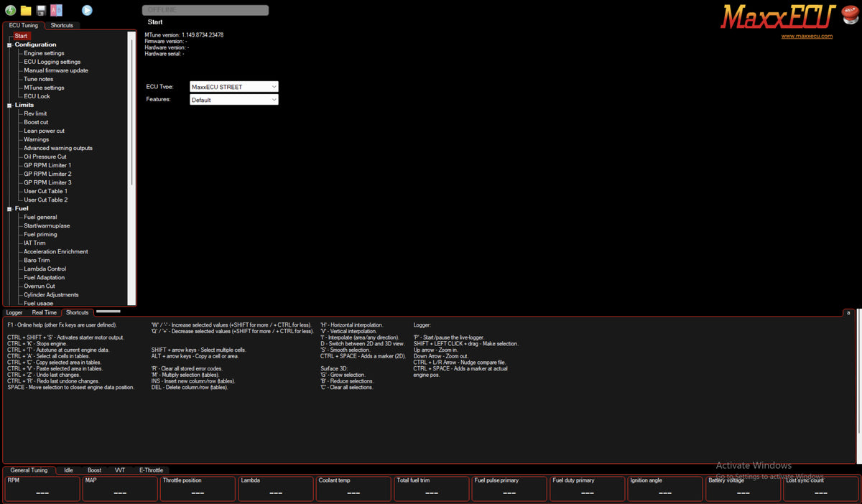Select Engine settings in the tree
This screenshot has width=862, height=504.
pos(44,53)
